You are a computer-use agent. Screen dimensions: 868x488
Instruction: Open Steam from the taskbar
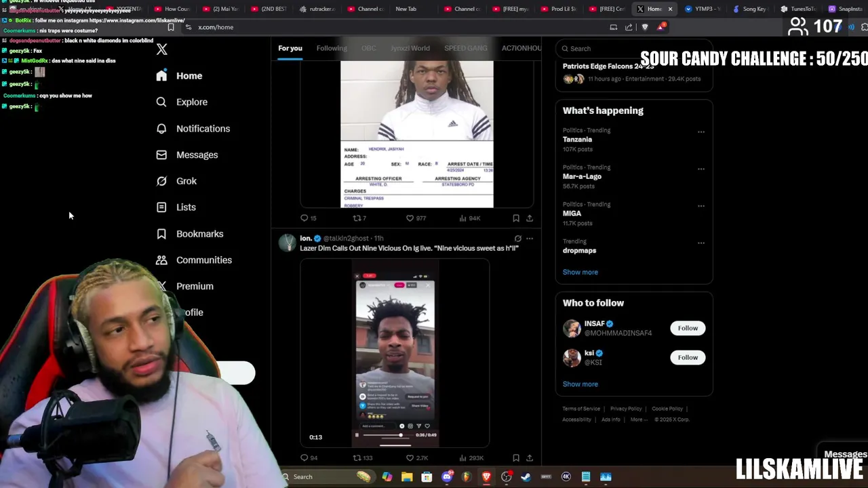click(x=526, y=476)
